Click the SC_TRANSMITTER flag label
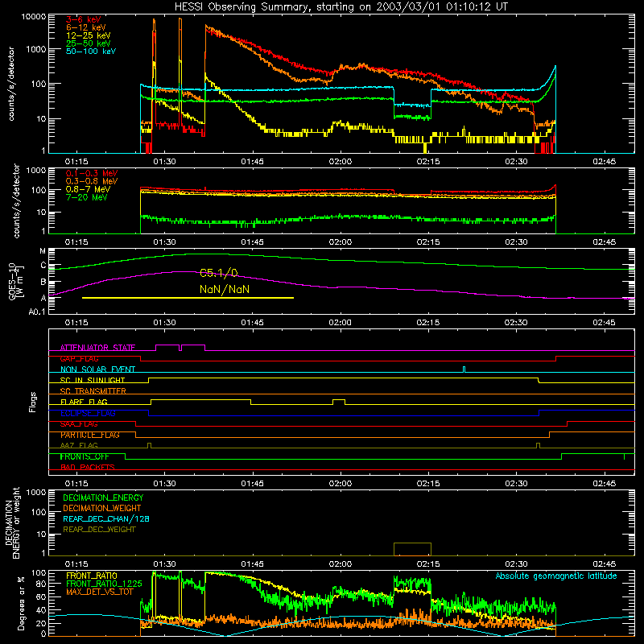 point(93,391)
